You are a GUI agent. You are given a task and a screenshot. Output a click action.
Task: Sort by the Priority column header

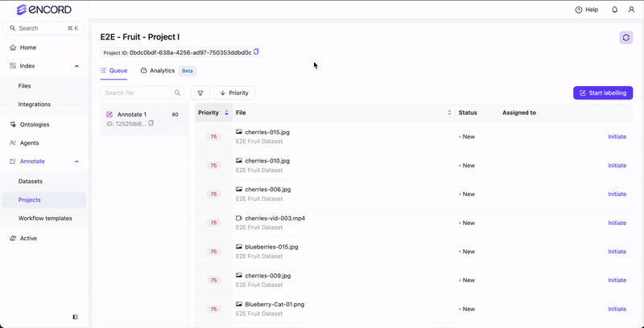(213, 113)
